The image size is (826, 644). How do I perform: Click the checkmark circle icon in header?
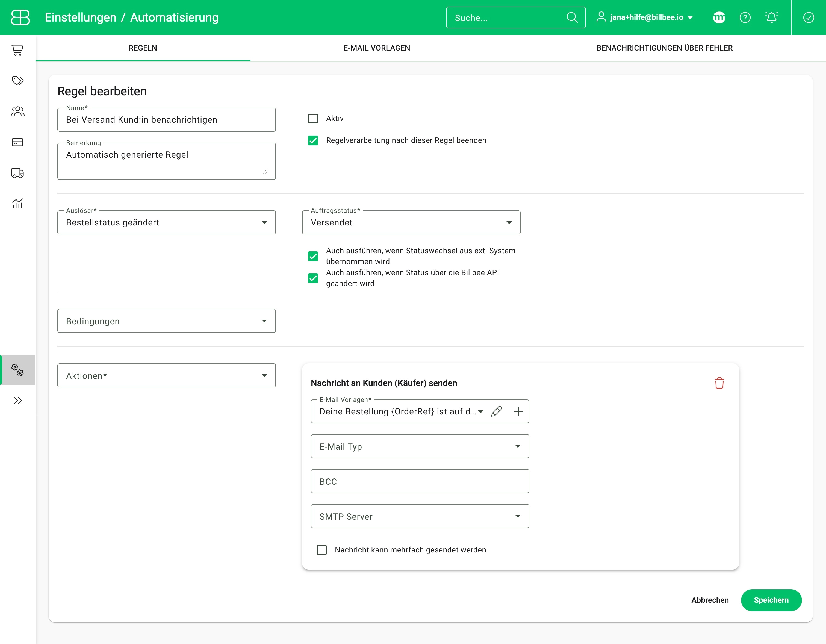pos(808,17)
